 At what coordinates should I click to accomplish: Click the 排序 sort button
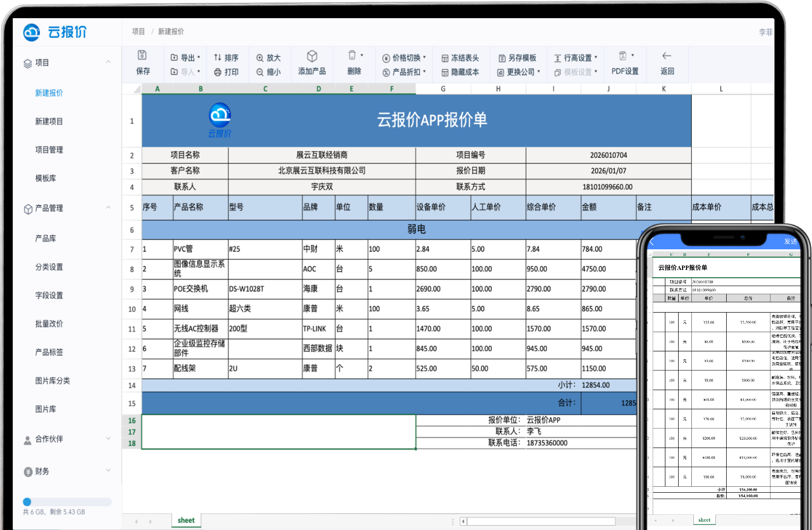click(x=226, y=58)
